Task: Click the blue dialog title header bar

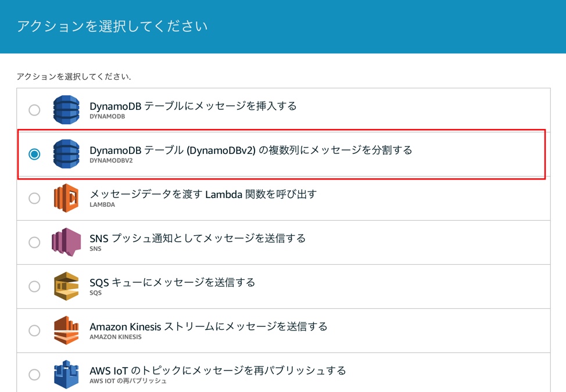Action: (283, 26)
